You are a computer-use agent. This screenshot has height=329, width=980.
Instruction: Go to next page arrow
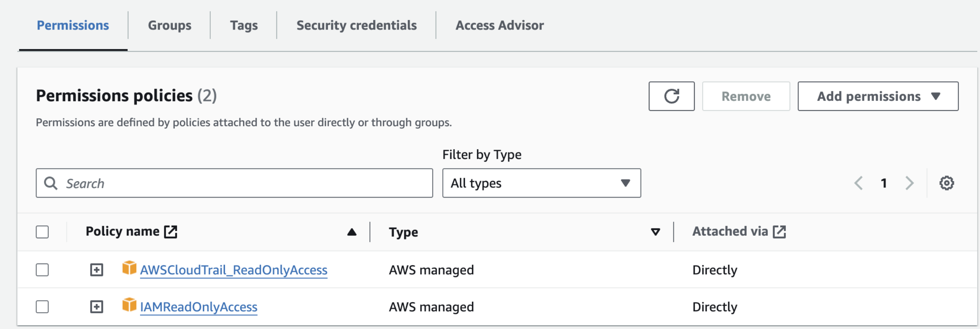(909, 183)
